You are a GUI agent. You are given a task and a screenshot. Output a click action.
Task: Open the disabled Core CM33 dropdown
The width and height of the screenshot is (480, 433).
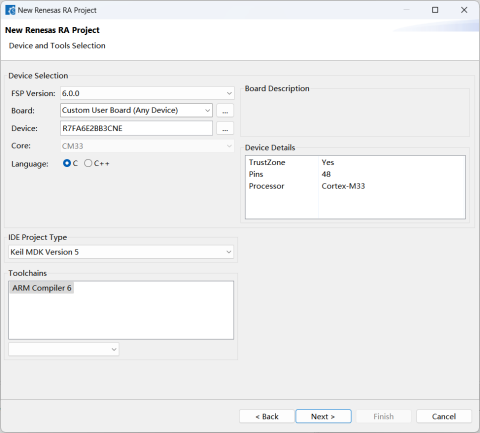click(147, 146)
